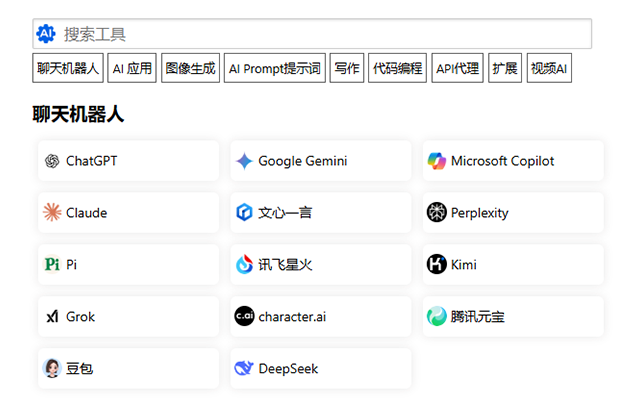Open the Kimi link text
640x400 pixels.
pos(464,264)
